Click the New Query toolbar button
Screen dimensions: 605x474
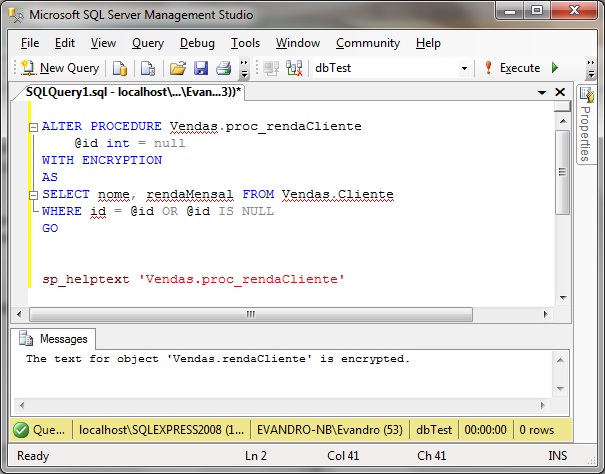[x=60, y=68]
